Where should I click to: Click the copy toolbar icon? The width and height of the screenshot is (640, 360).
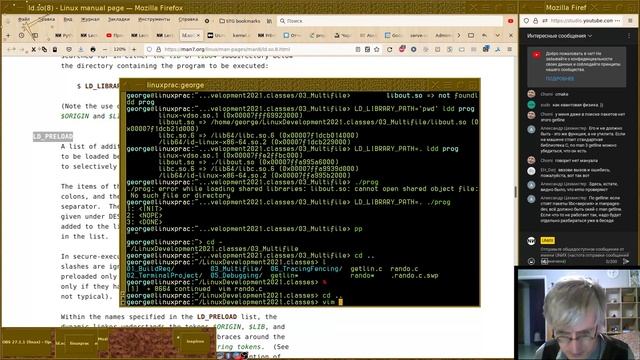point(44,49)
